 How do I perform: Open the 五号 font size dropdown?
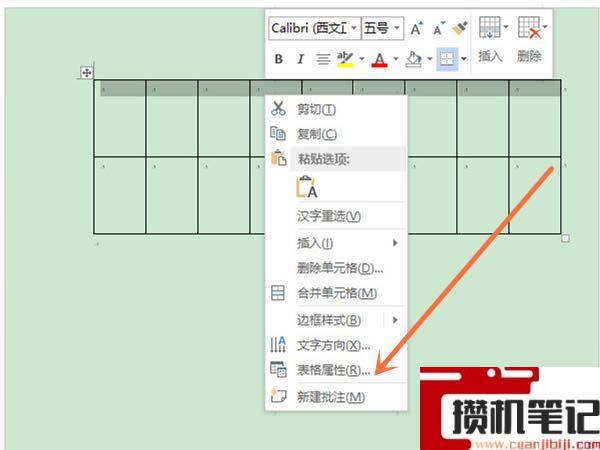(397, 28)
